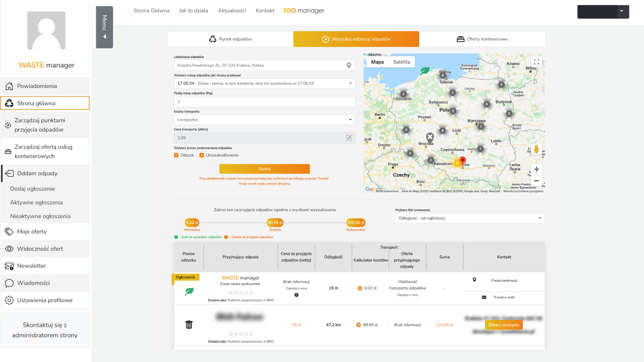
Task: Click the Lokalizacja odpadów address field
Action: (264, 65)
